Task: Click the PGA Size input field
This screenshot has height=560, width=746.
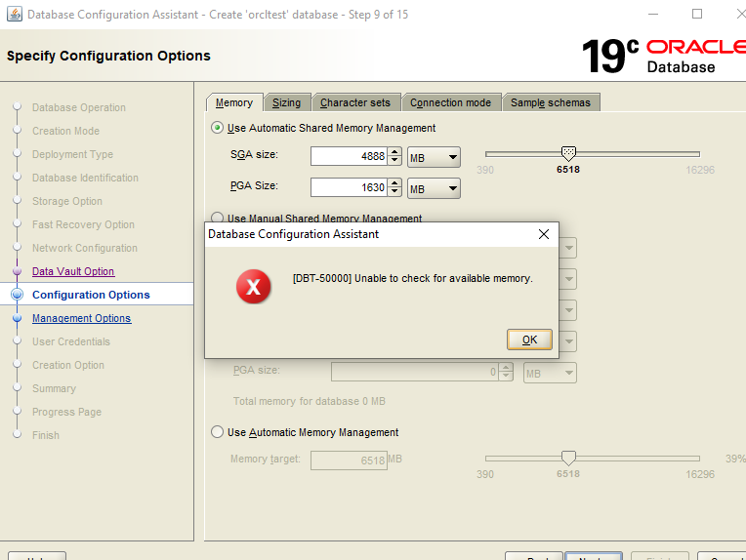Action: tap(350, 187)
